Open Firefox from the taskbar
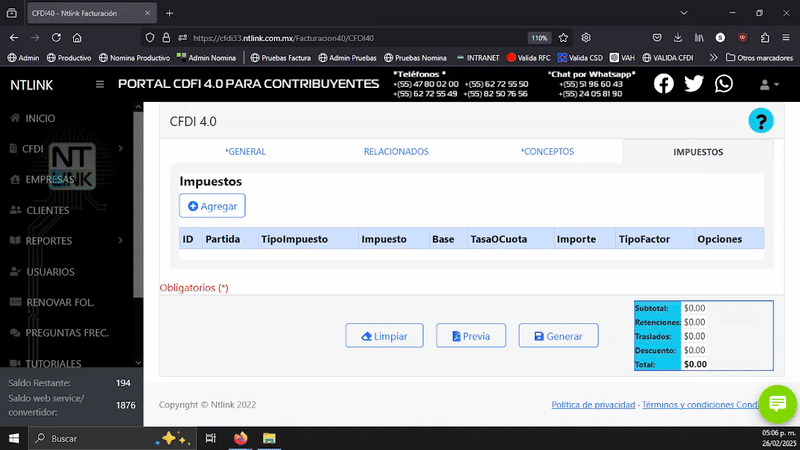Screen dimensions: 800x450 click(x=240, y=438)
